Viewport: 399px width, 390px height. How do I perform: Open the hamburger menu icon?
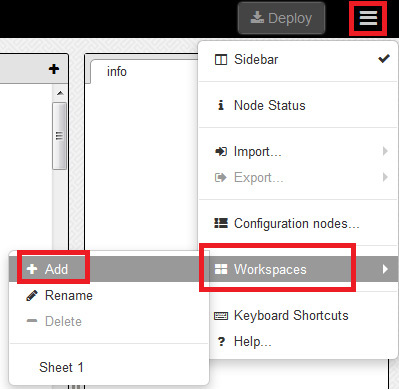pos(368,18)
